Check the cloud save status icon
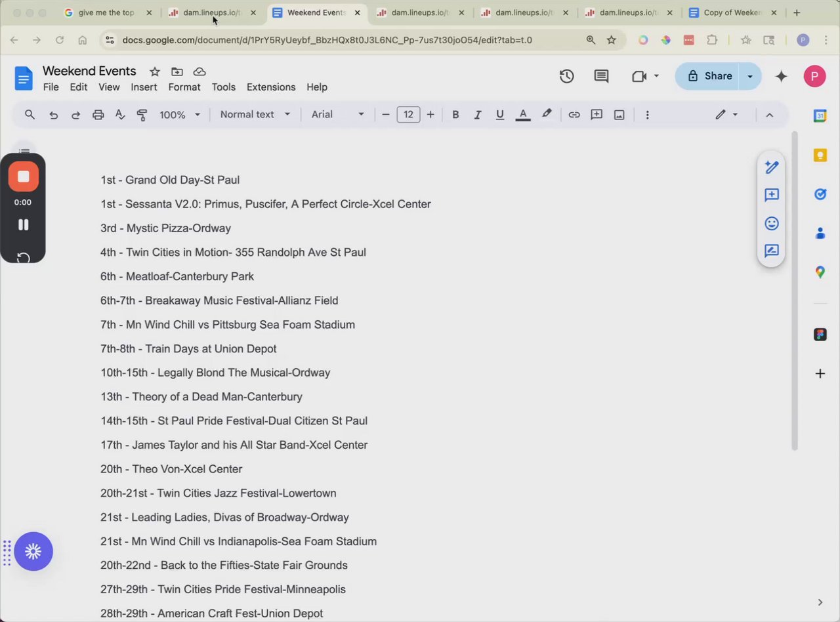This screenshot has height=622, width=840. point(199,72)
